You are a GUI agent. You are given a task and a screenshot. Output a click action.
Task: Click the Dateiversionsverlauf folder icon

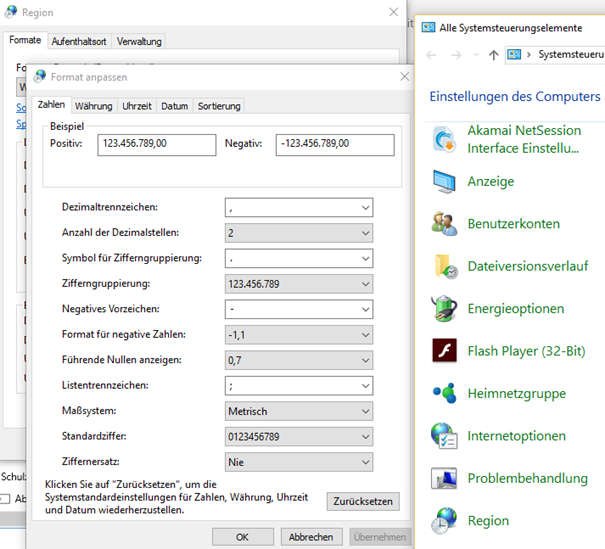click(445, 267)
